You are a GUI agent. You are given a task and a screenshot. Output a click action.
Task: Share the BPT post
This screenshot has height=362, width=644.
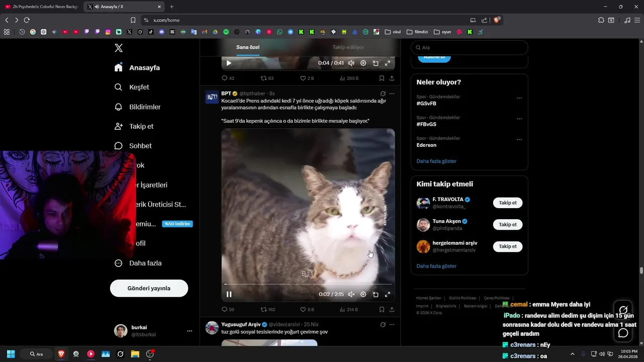coord(392,310)
